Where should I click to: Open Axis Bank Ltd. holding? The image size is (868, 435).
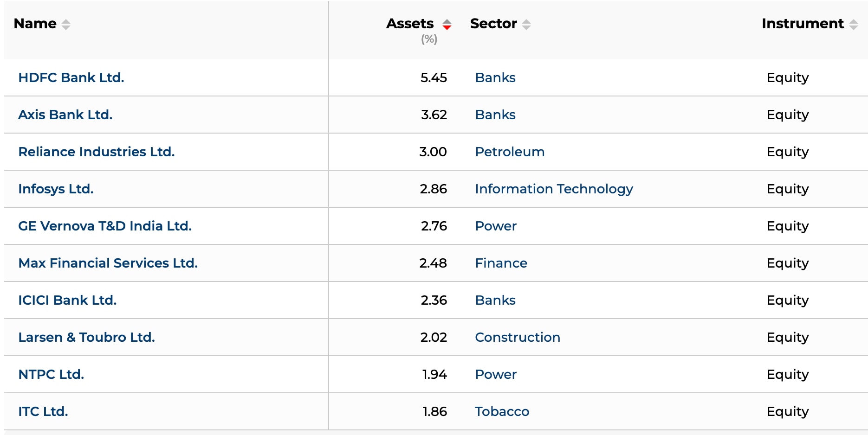coord(65,115)
